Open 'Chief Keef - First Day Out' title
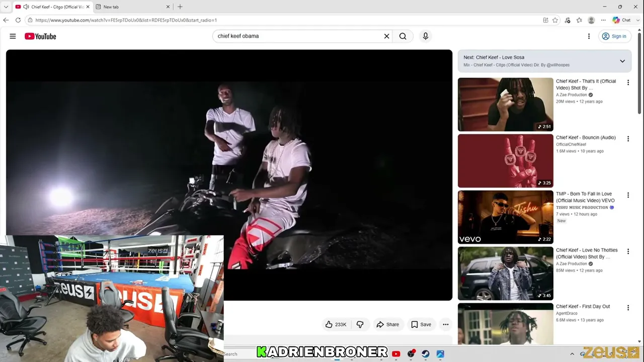The height and width of the screenshot is (362, 644). coord(583,306)
